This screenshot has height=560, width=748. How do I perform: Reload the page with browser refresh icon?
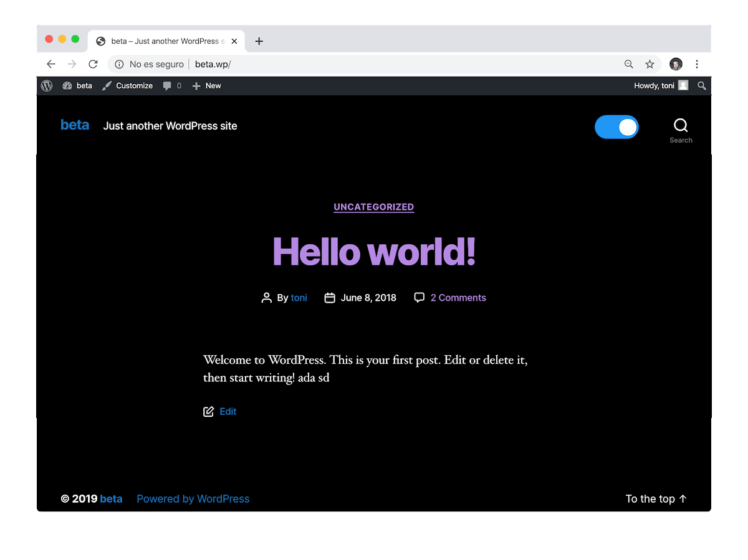point(93,64)
